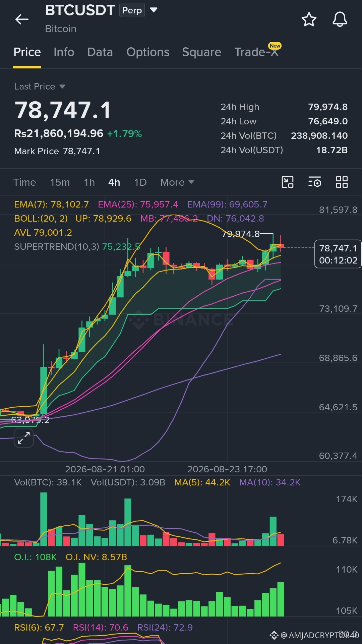Tap the RSI(6): 67.7 label

[x=39, y=627]
